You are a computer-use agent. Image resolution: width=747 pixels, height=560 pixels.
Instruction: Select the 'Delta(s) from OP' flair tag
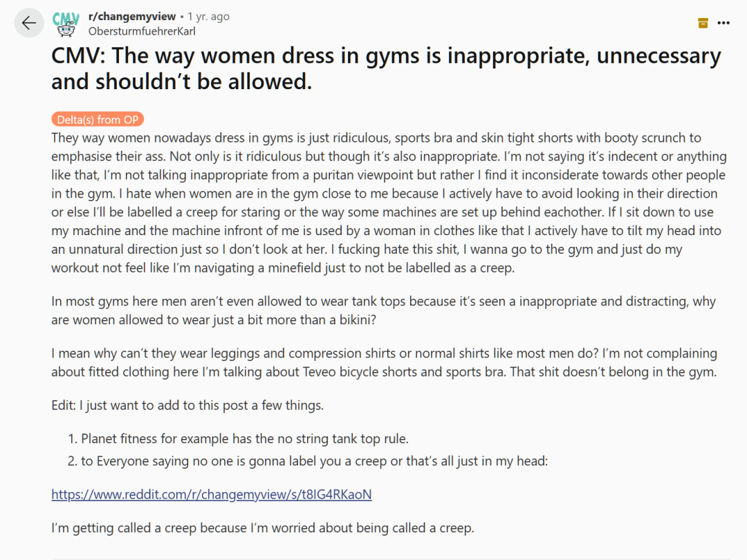[x=98, y=119]
